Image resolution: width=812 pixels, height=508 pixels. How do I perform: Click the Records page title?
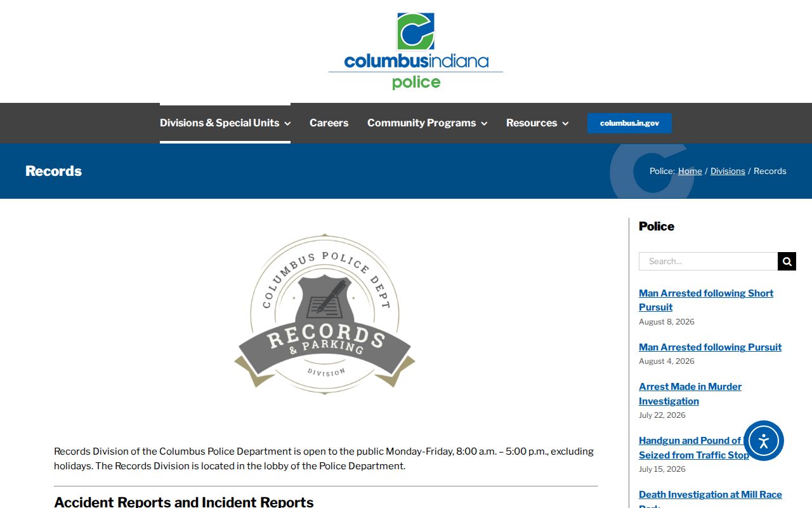(53, 171)
